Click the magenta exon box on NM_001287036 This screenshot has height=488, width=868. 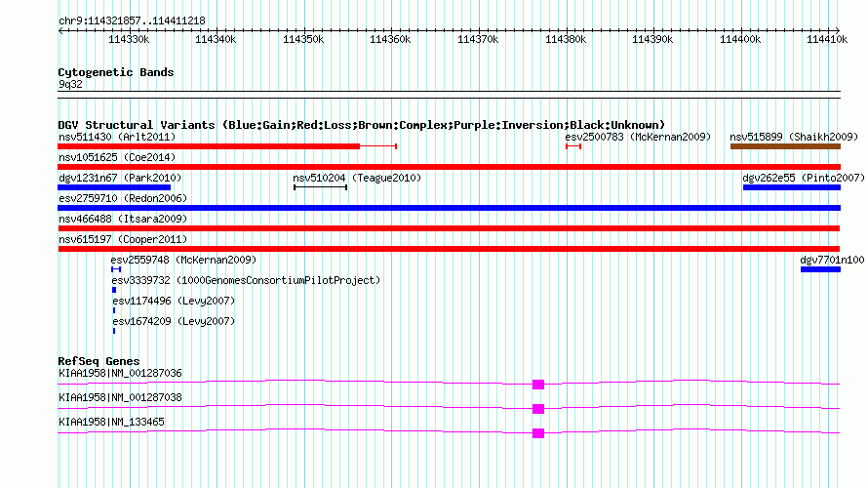[x=538, y=385]
